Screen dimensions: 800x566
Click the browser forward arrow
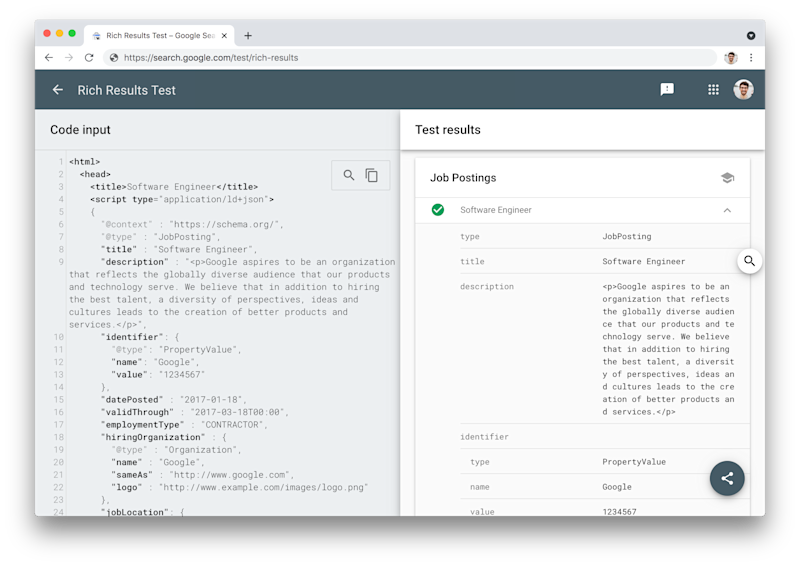click(x=69, y=58)
